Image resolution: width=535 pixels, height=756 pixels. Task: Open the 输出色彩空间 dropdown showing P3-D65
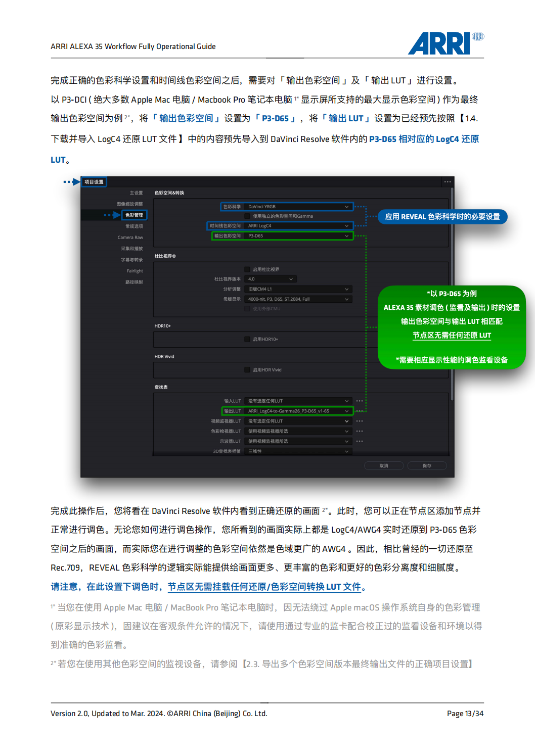[x=296, y=235]
